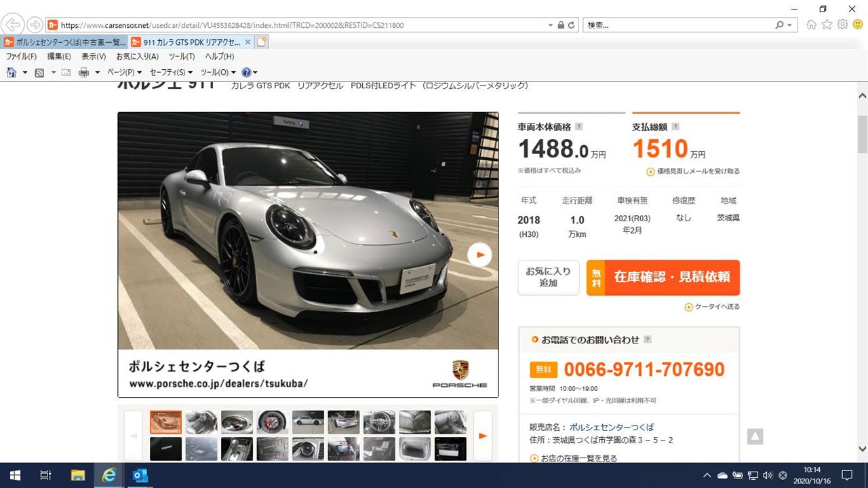Select the silver car side-view thumbnail
The height and width of the screenshot is (488, 868).
coord(308,422)
